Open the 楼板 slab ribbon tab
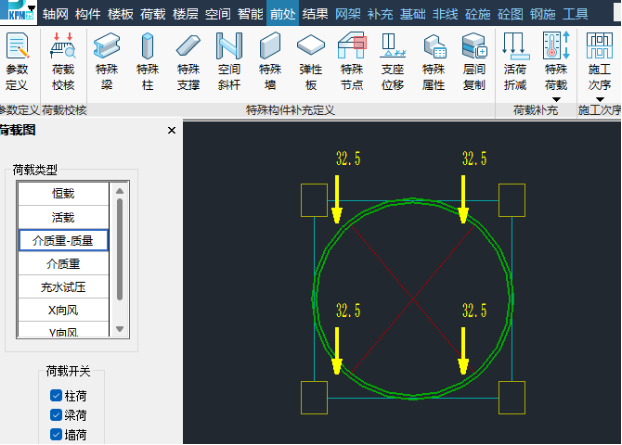The height and width of the screenshot is (445, 622). point(120,13)
